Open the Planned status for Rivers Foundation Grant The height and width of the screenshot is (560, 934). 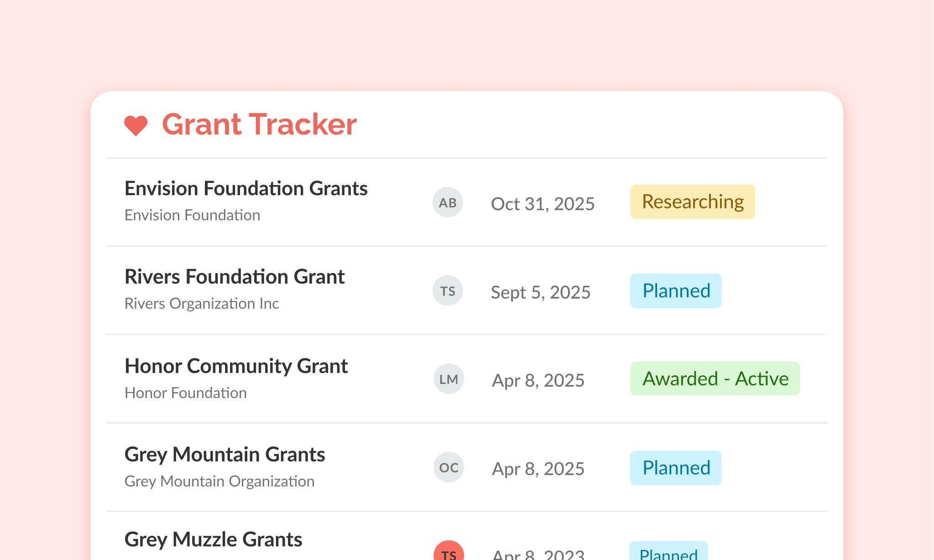click(x=675, y=290)
